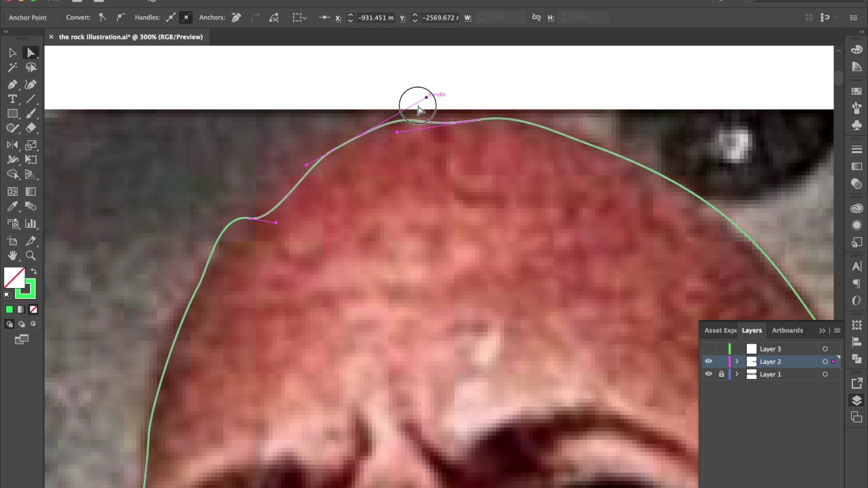Select the Type tool
The height and width of the screenshot is (488, 868).
coord(13,100)
